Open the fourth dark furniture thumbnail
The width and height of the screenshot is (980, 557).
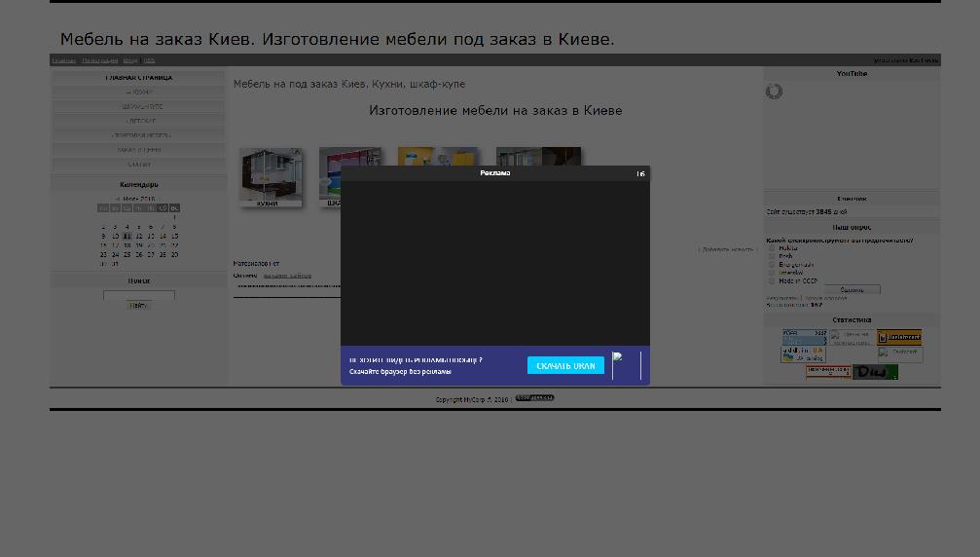click(539, 156)
